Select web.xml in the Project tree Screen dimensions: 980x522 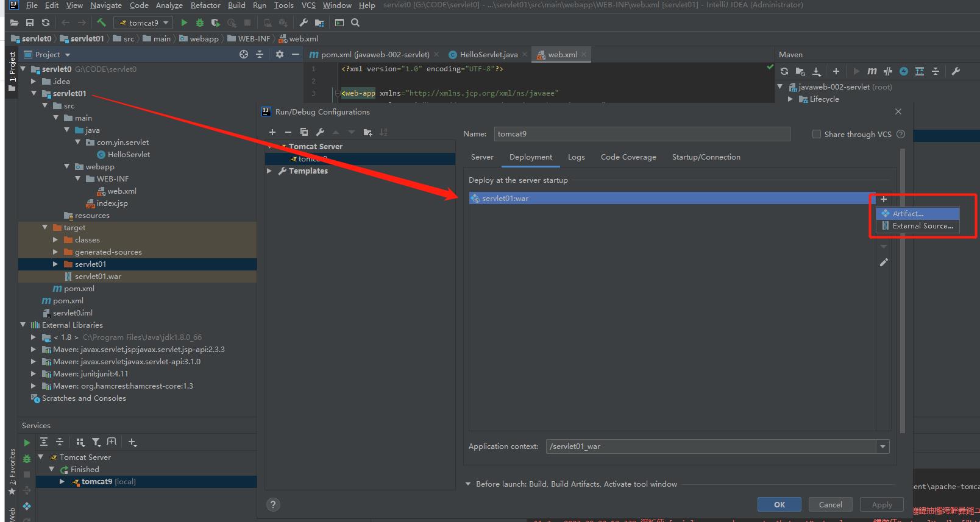pyautogui.click(x=122, y=191)
